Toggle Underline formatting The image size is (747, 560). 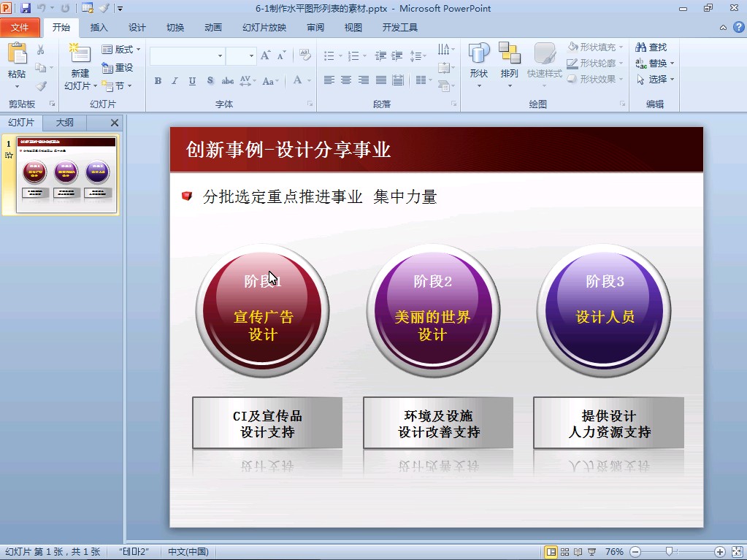click(192, 81)
